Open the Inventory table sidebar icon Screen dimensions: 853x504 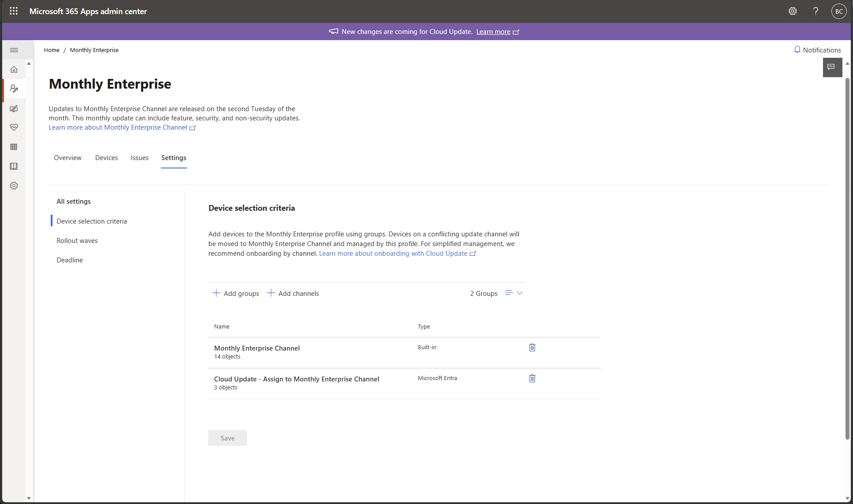[14, 147]
